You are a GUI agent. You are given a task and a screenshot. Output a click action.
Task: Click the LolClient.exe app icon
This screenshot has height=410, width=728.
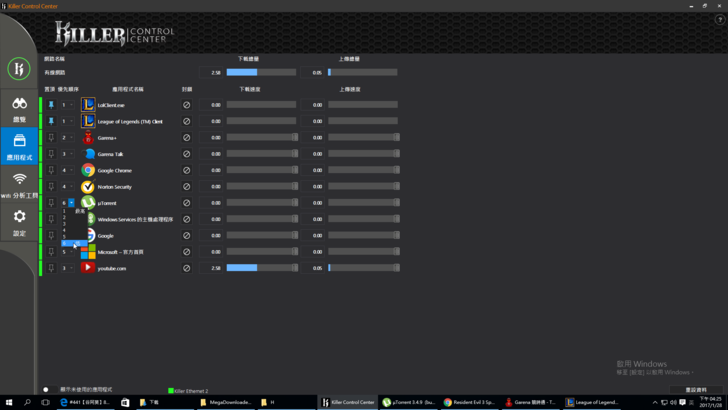pos(88,105)
